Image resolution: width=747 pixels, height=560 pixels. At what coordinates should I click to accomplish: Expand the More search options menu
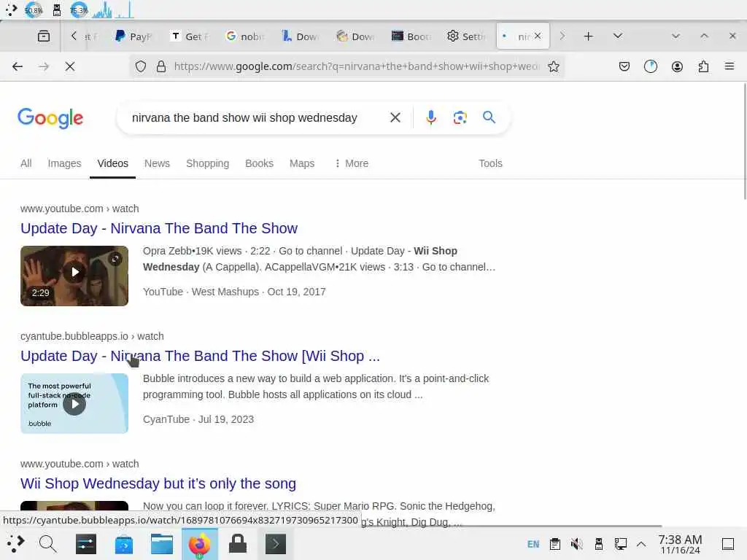[x=352, y=163]
